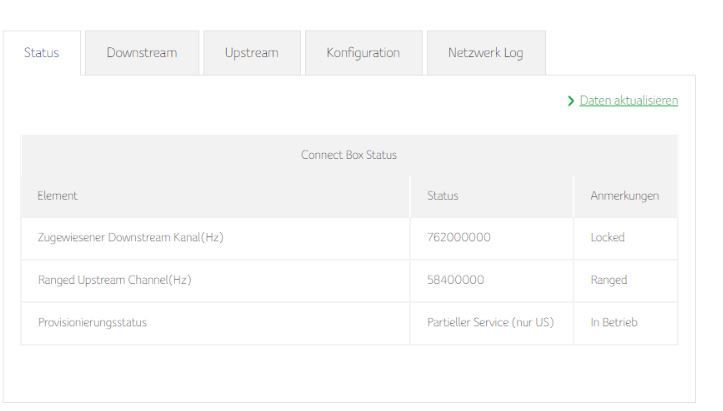The width and height of the screenshot is (723, 411).
Task: Select the Anmerkungen column header
Action: point(625,197)
